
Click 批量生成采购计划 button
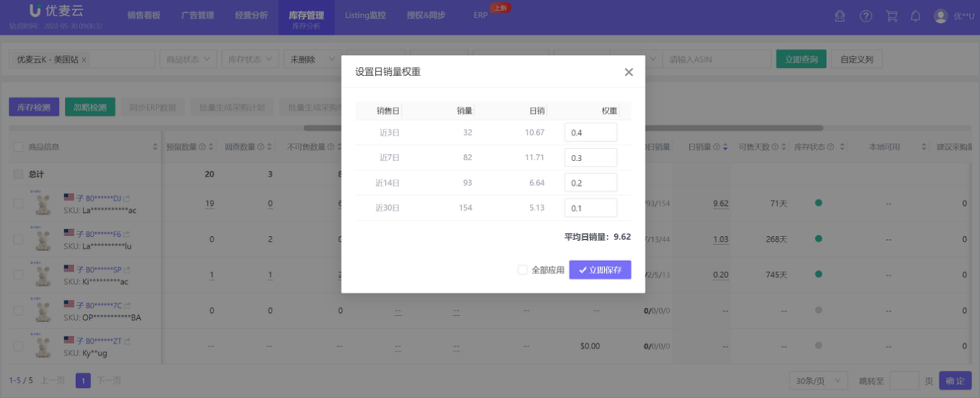click(x=232, y=108)
